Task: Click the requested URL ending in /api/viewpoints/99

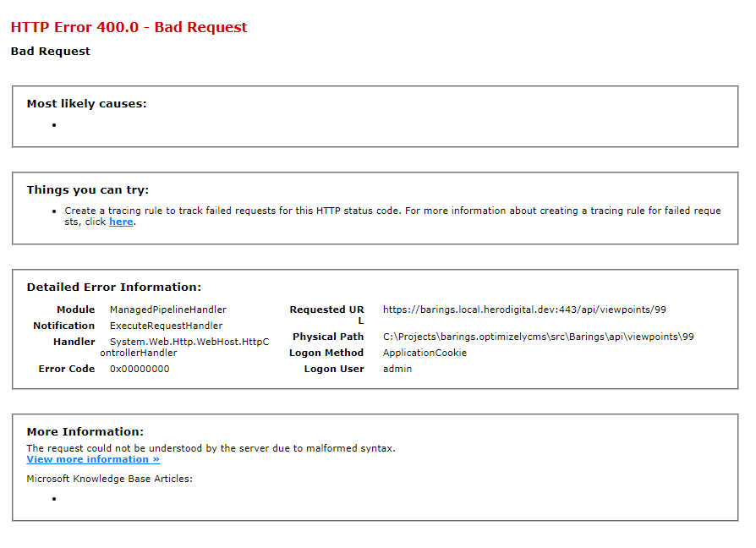Action: pos(524,310)
